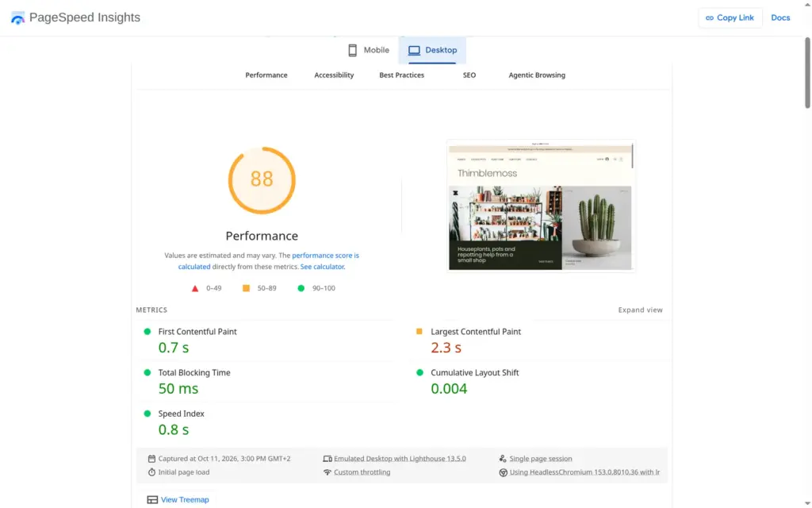Click the page vertical scrollbar thumb
Viewport: 812px width, 508px height.
(806, 72)
